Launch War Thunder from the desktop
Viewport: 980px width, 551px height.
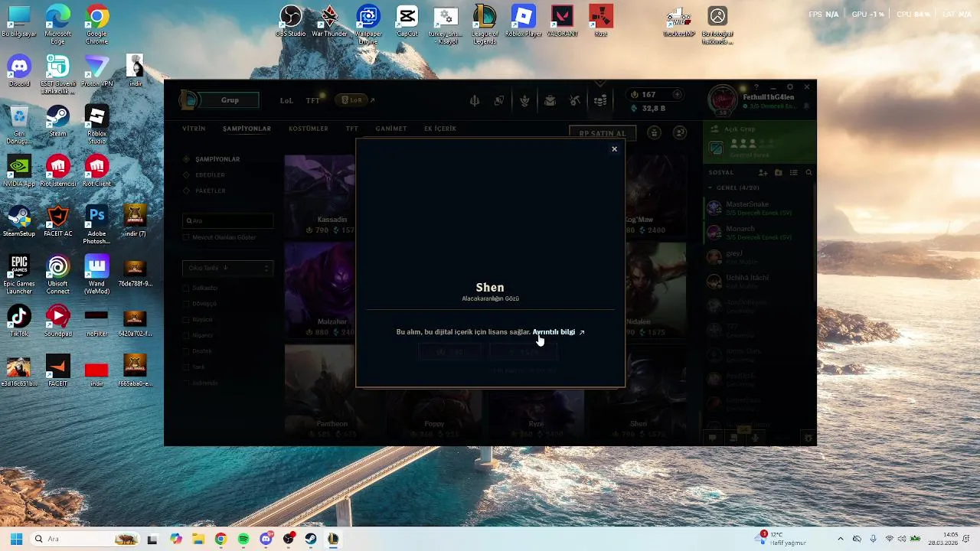coord(329,21)
